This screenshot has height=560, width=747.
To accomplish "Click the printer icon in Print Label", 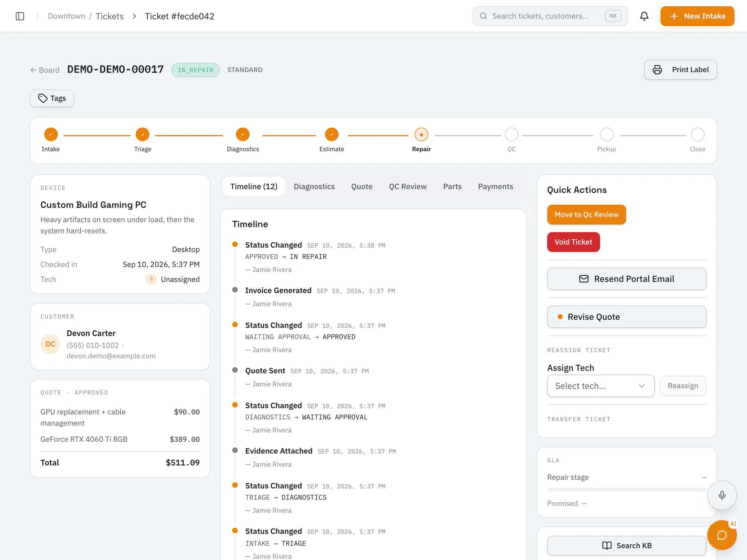I will 657,70.
